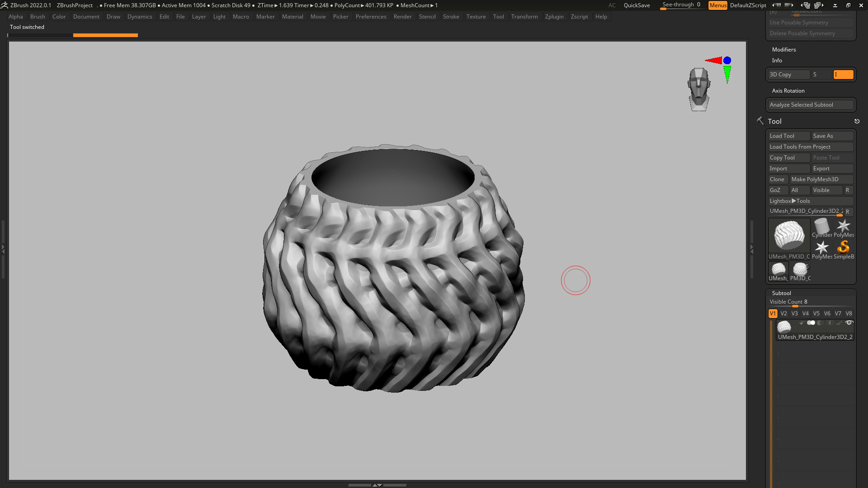This screenshot has width=868, height=488.
Task: Click subtool arrow/list-all icon
Action: click(802, 323)
